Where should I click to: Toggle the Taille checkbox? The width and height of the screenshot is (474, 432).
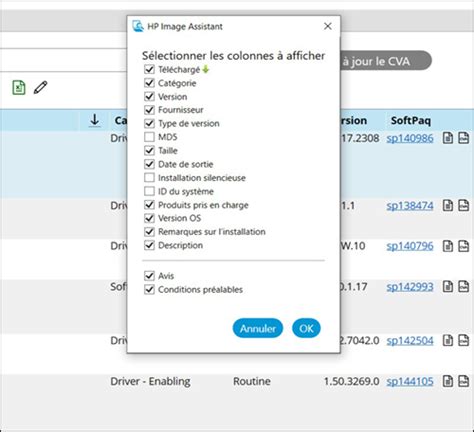click(149, 150)
